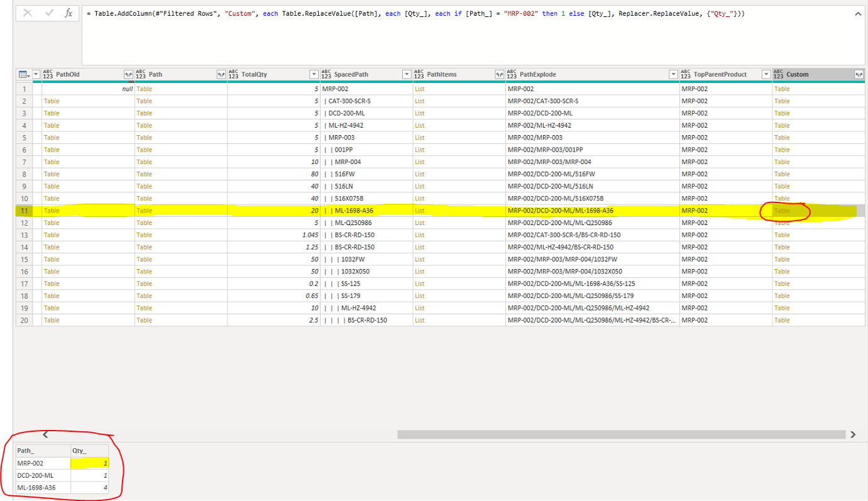Image resolution: width=868 pixels, height=501 pixels.
Task: Open the TopParentProduct column filter dropdown
Action: pyautogui.click(x=766, y=74)
